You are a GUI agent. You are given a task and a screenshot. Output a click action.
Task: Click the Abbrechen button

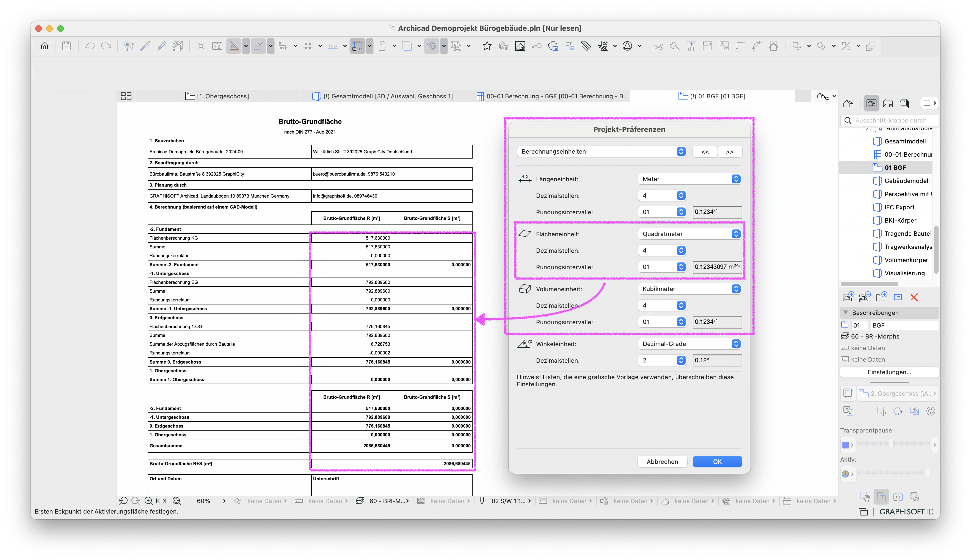point(662,462)
